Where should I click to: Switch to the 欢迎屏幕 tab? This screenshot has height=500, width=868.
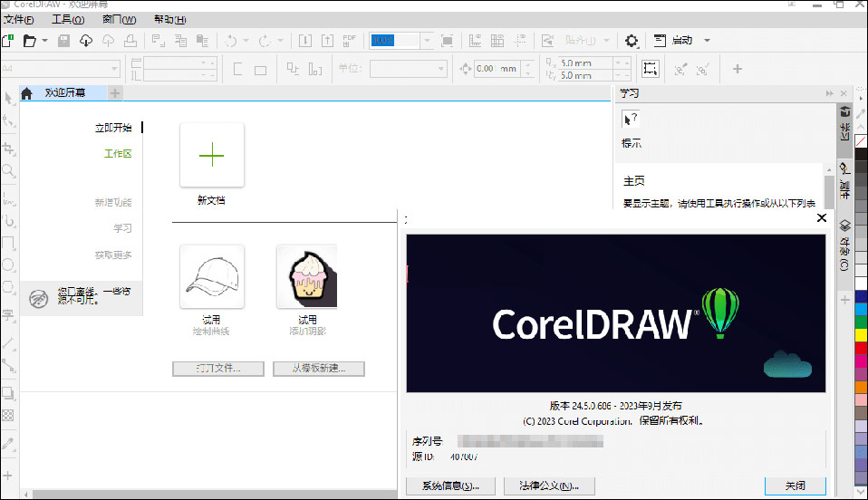(65, 93)
